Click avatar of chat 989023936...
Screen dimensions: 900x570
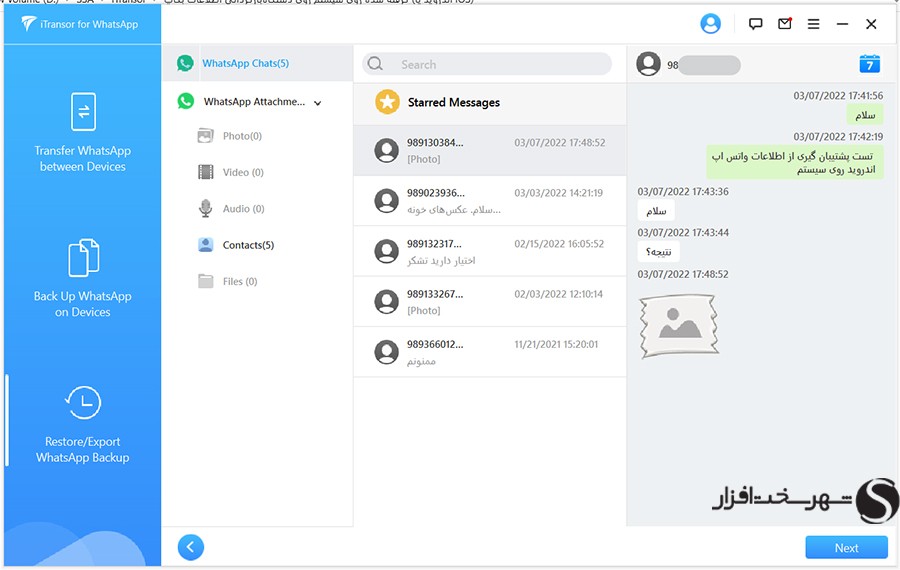[386, 201]
